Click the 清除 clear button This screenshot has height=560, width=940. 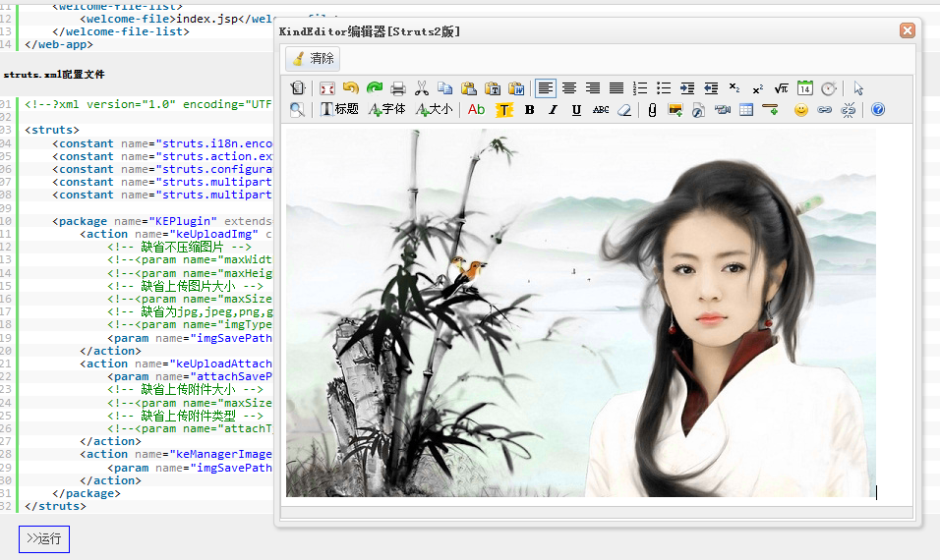pyautogui.click(x=313, y=59)
